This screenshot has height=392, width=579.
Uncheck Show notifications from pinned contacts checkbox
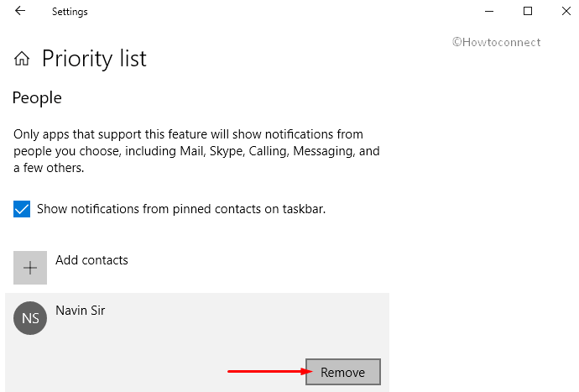22,209
